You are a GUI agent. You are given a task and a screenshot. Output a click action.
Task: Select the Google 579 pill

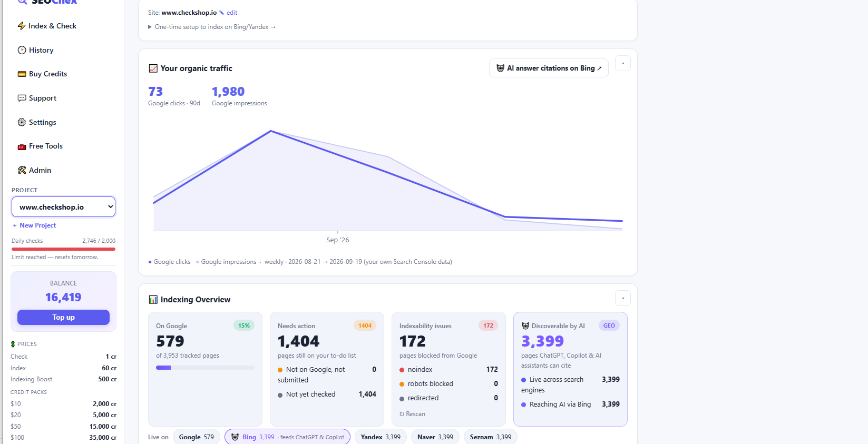click(x=197, y=437)
